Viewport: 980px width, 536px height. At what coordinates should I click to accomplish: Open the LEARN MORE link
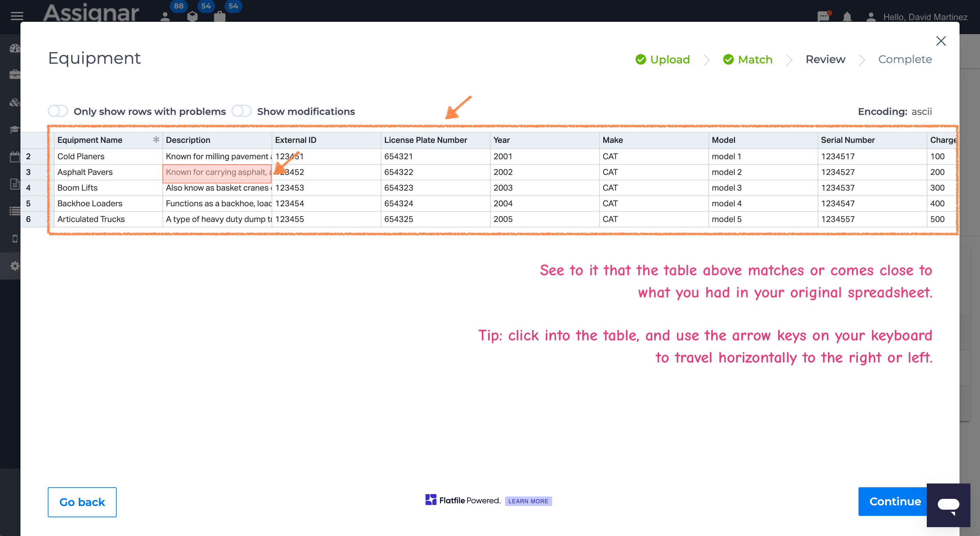click(528, 501)
